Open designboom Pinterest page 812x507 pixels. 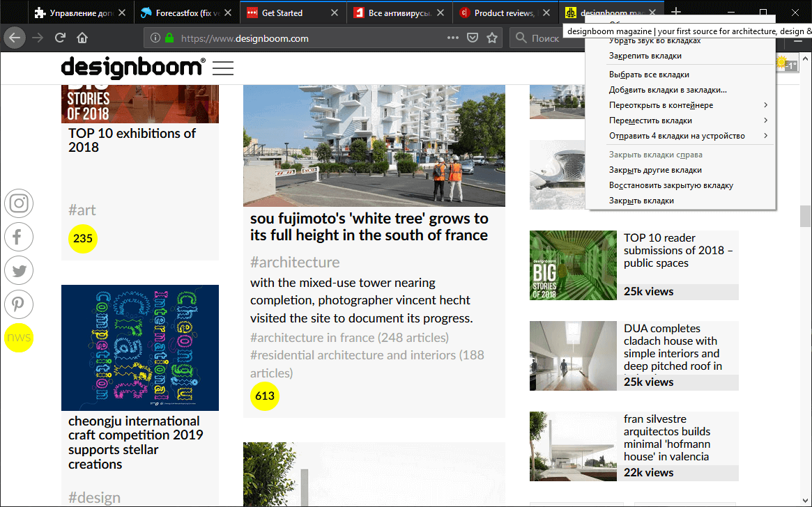(19, 304)
